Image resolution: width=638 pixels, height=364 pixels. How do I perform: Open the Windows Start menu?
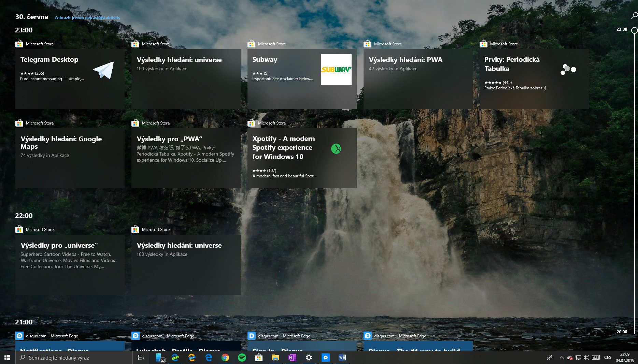[7, 358]
